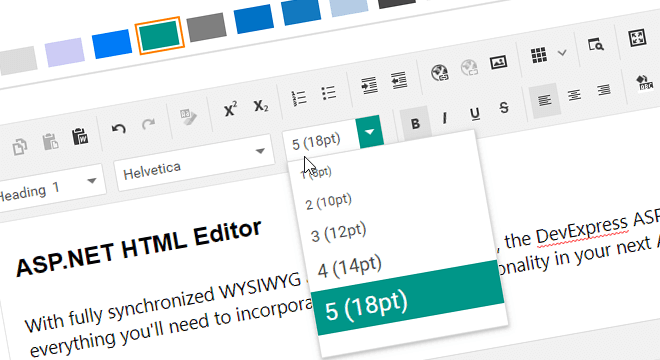Click the misspelled word DevExpress

582,230
